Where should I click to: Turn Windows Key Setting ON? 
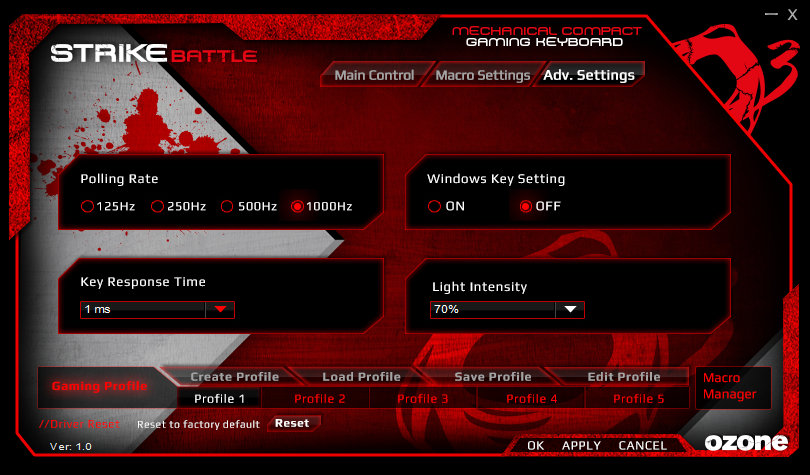(434, 206)
